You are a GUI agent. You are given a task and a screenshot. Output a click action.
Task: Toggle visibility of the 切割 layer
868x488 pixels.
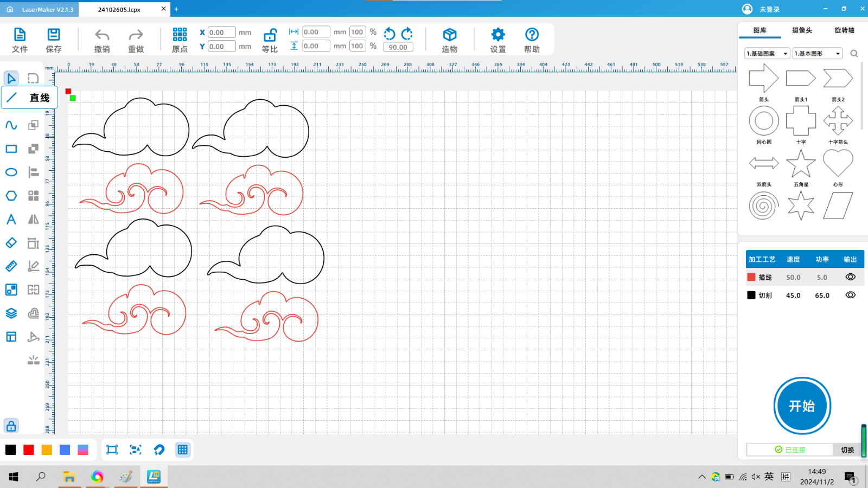click(850, 295)
